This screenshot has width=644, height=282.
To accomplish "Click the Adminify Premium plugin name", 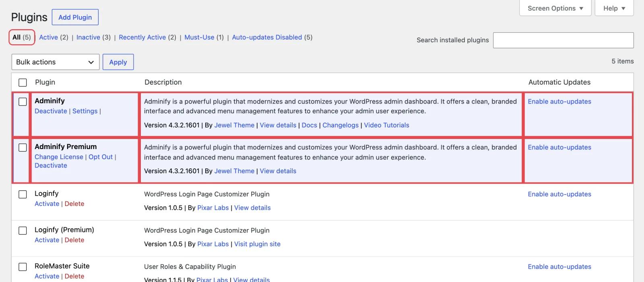I will pyautogui.click(x=66, y=147).
